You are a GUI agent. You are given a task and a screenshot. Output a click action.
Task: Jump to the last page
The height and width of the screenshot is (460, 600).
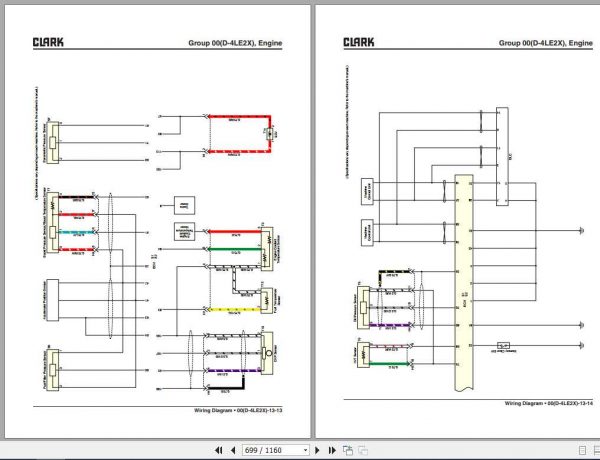332,450
